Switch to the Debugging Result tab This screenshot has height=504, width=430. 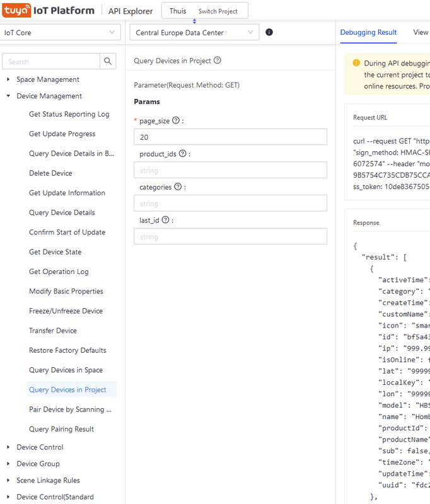coord(368,33)
